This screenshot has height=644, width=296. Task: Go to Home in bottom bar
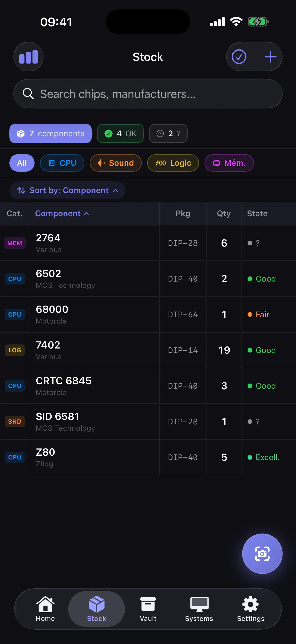tap(45, 609)
